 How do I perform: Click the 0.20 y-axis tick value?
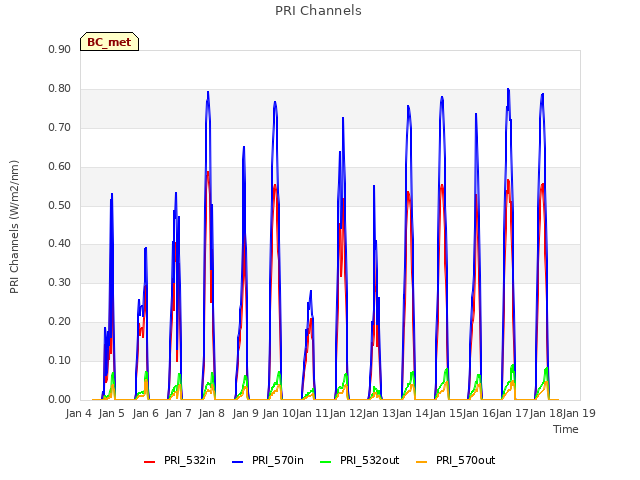pos(60,322)
